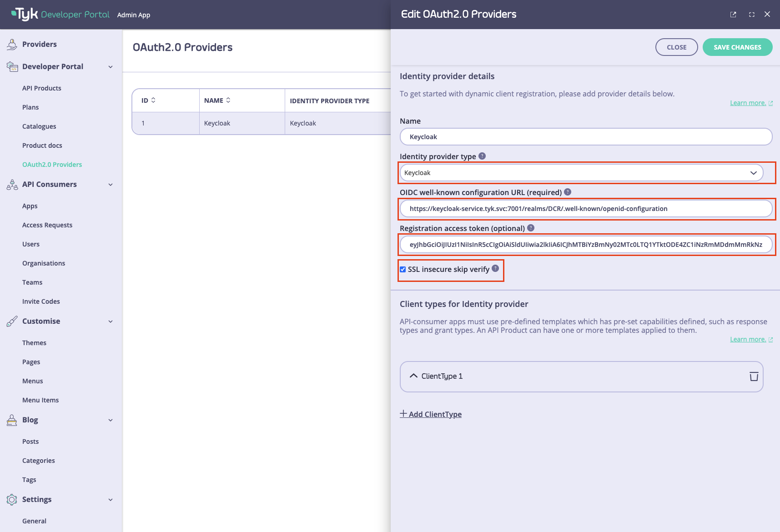Screen dimensions: 780x532
Task: Open the OAuth2.0 Providers menu item
Action: [52, 164]
